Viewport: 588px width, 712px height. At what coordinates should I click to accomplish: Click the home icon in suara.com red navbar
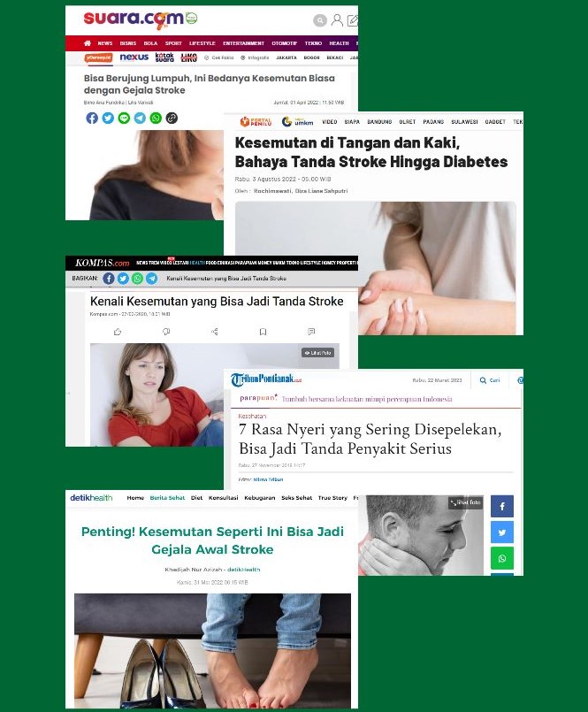tap(88, 43)
